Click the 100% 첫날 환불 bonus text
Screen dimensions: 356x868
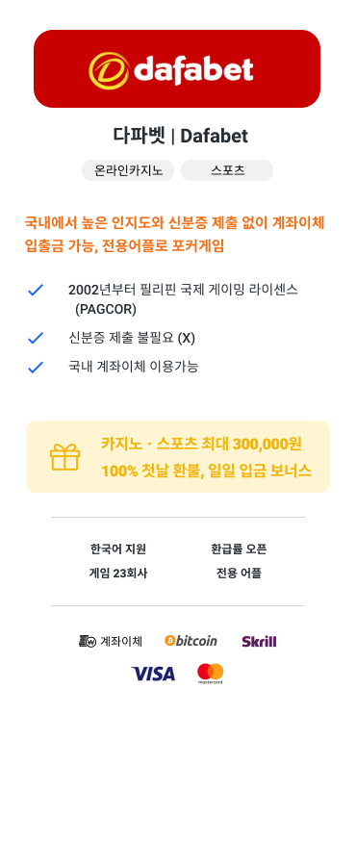(206, 472)
